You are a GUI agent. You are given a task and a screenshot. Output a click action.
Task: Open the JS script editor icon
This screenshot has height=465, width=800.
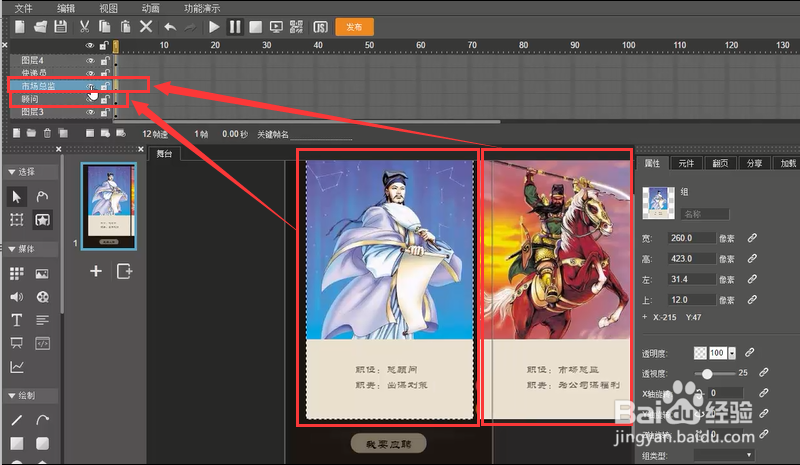(320, 27)
